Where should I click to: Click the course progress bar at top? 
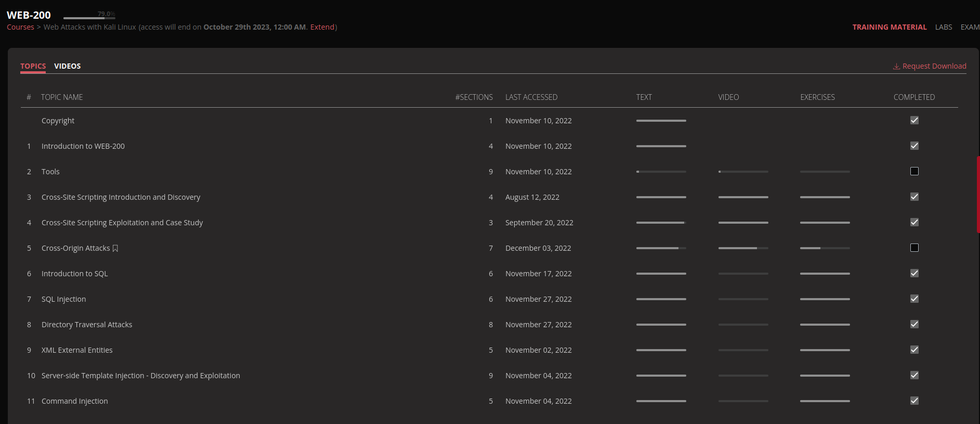pos(89,18)
